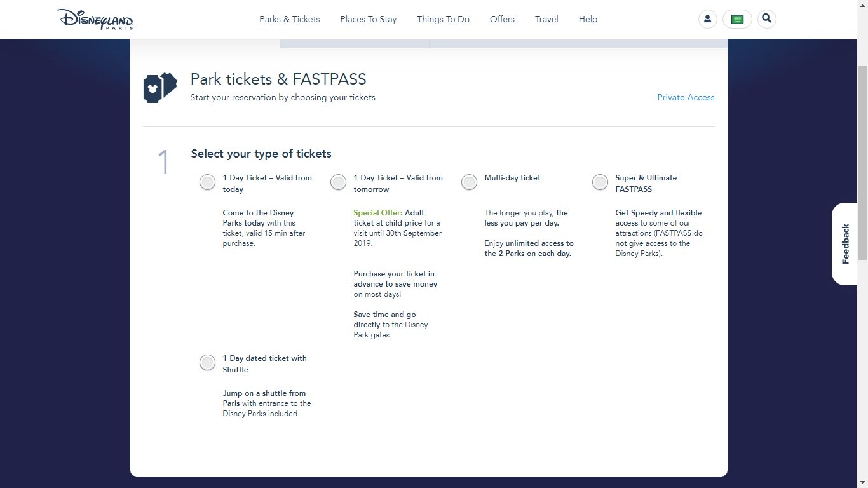The height and width of the screenshot is (488, 868).
Task: Open the user account icon
Action: click(x=707, y=19)
